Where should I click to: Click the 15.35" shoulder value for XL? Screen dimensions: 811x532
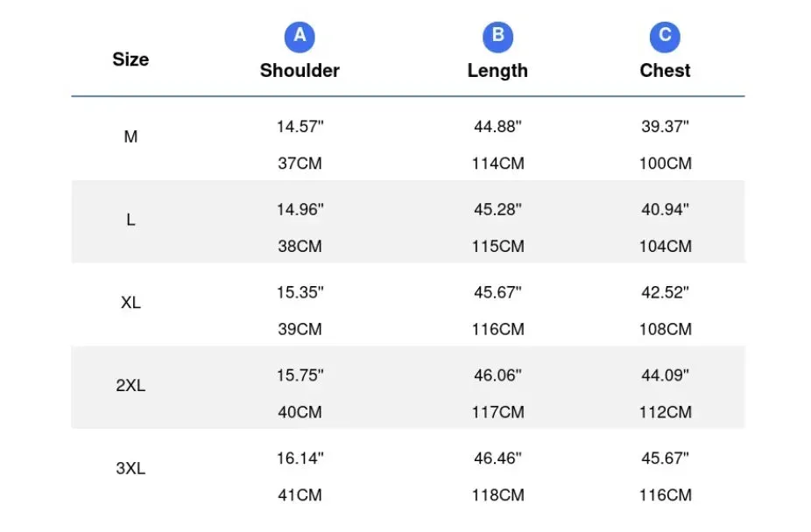[300, 292]
